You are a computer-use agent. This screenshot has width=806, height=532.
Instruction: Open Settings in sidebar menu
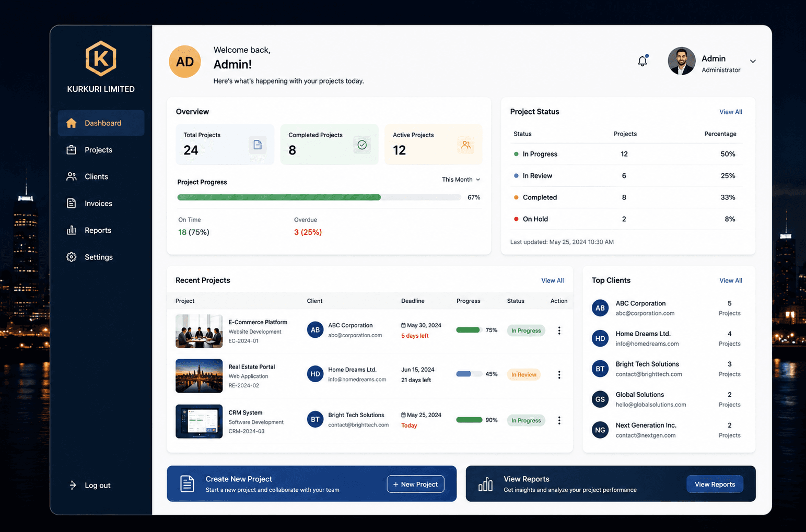[x=101, y=257]
